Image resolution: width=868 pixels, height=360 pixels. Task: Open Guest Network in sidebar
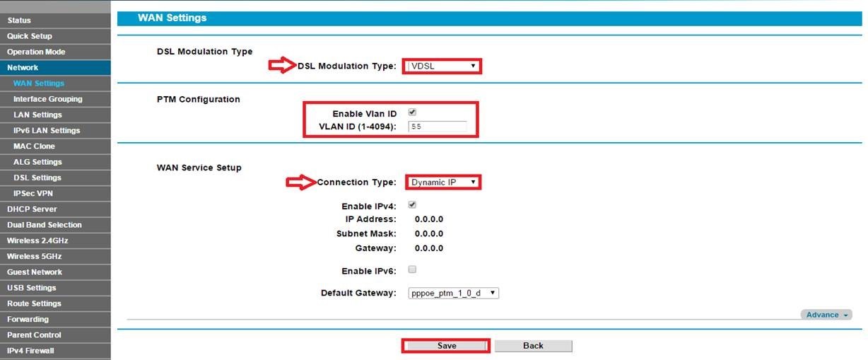(x=55, y=272)
